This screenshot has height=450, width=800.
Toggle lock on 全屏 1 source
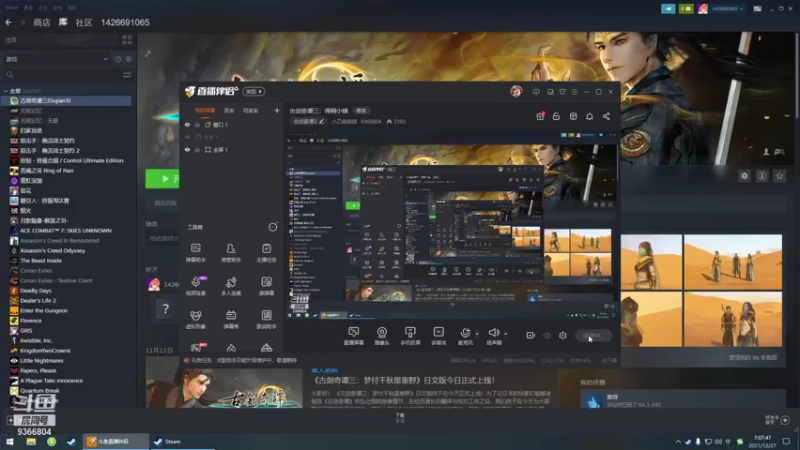(197, 149)
